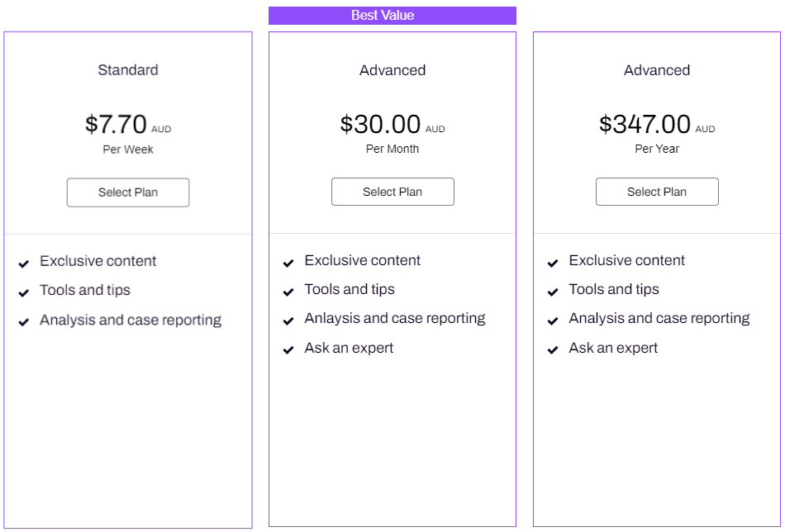The image size is (785, 532).
Task: Click the checkmark beside Analysis and case reporting in Standard
Action: [x=24, y=322]
